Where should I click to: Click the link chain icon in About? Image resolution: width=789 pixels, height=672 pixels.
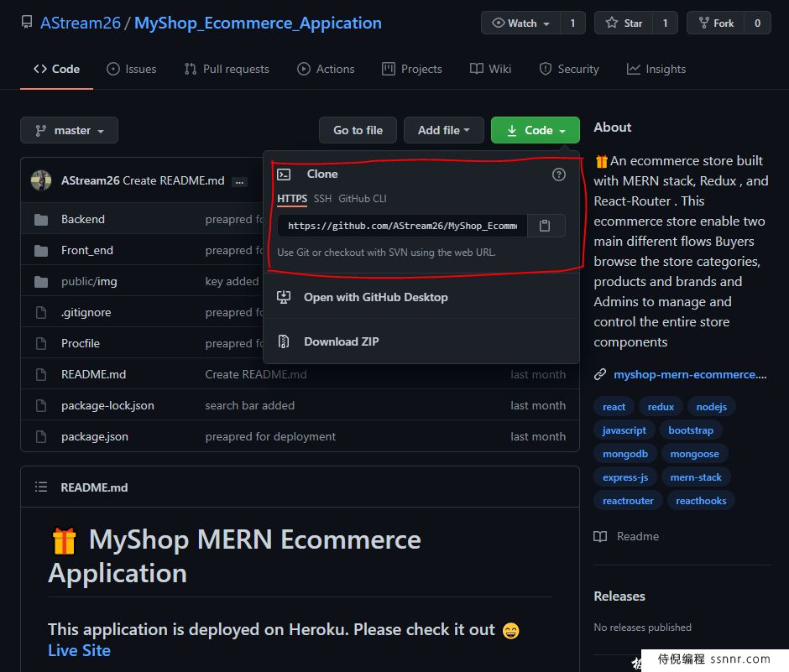(x=600, y=375)
